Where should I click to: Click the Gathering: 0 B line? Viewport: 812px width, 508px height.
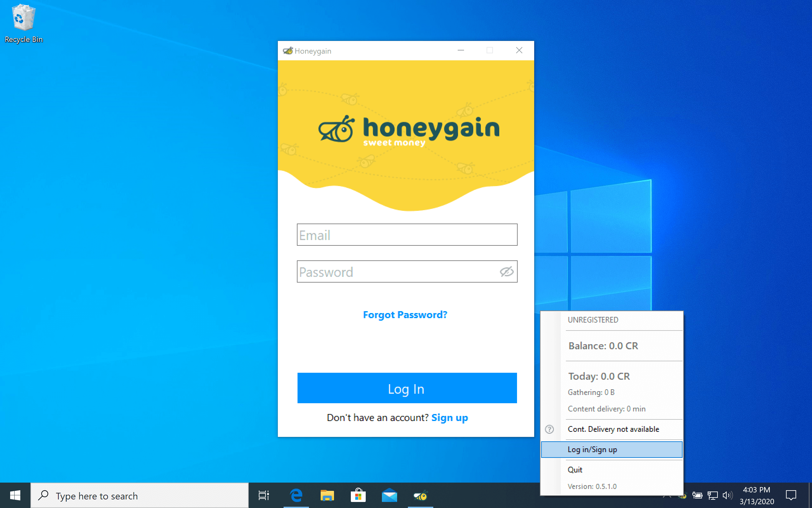(591, 392)
